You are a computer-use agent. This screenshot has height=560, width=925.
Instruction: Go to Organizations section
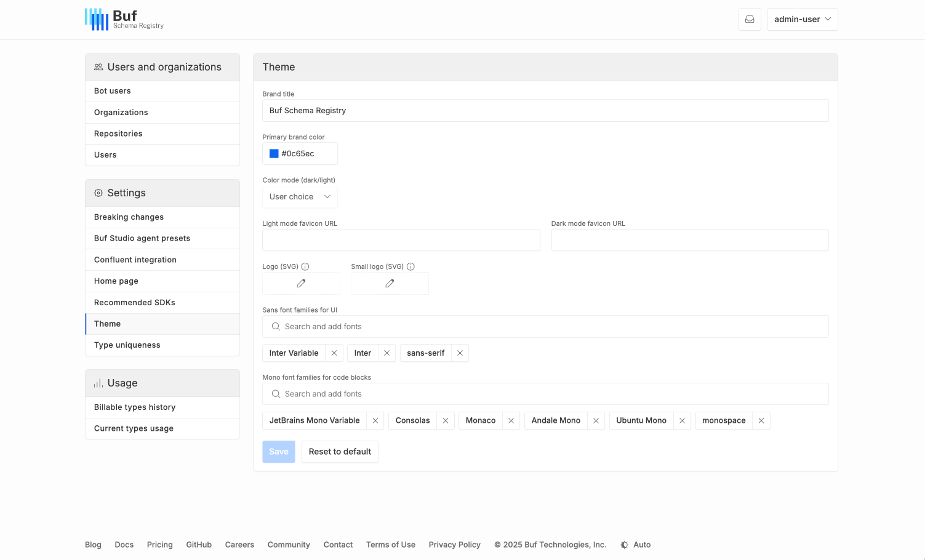pos(162,113)
